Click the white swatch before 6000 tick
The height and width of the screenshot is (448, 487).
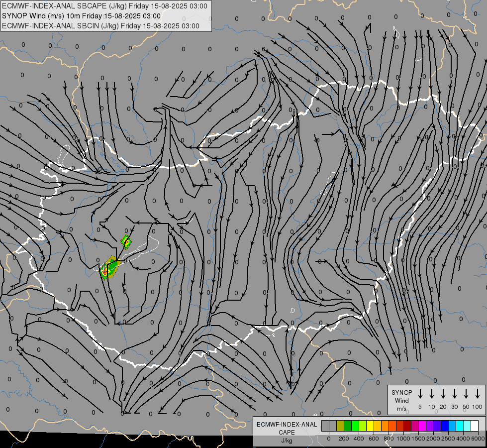[474, 426]
